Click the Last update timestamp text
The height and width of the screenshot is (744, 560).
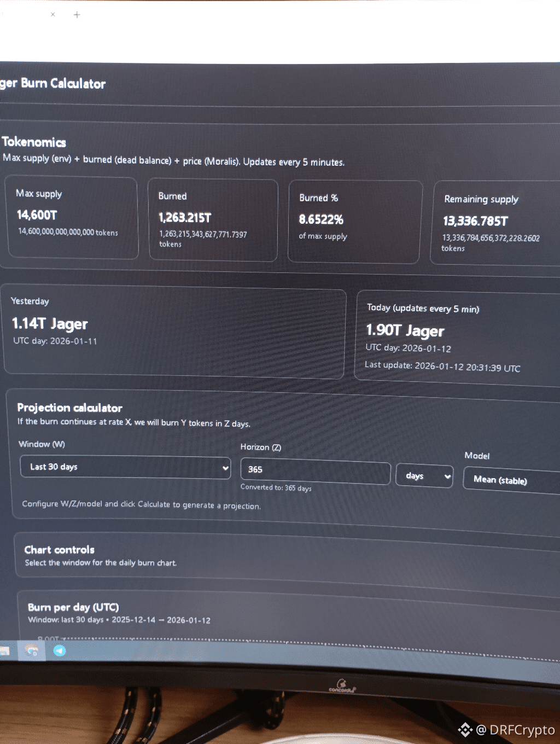(x=442, y=367)
